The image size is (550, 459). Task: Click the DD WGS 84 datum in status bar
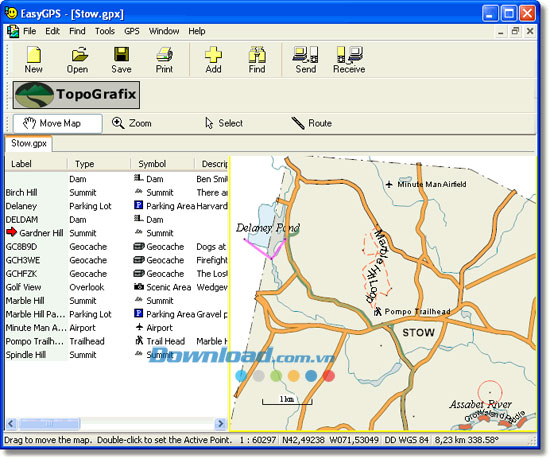pos(407,440)
